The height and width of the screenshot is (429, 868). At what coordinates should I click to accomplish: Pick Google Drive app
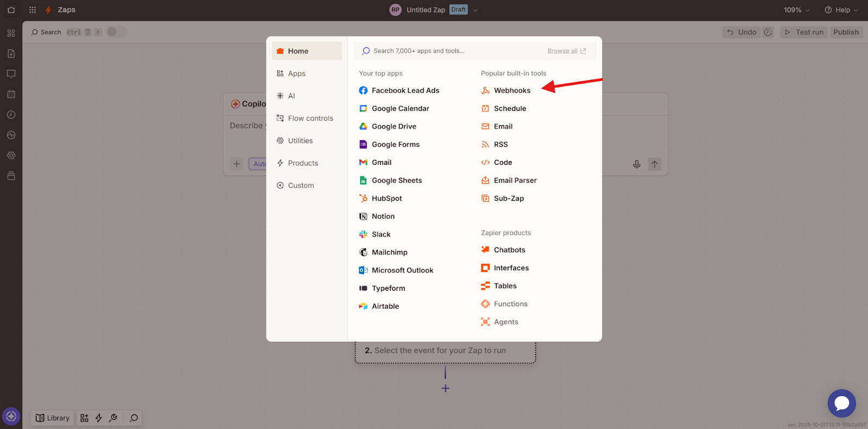point(388,126)
